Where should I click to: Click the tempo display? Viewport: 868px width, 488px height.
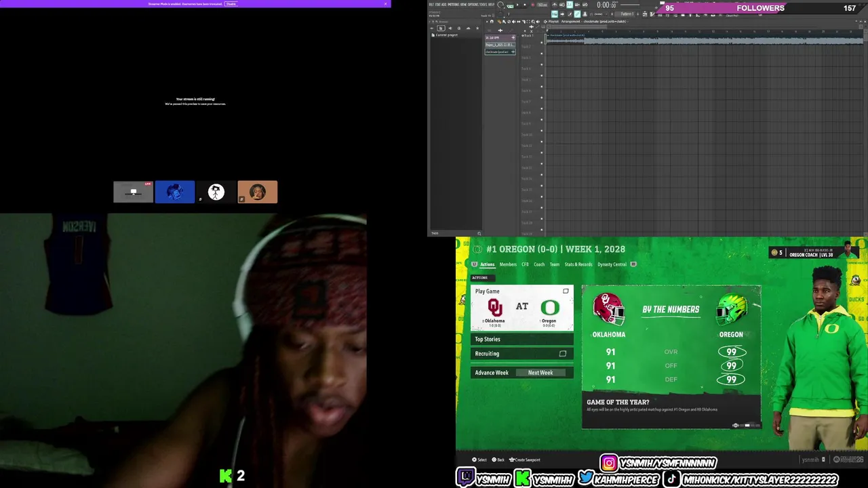(x=542, y=5)
